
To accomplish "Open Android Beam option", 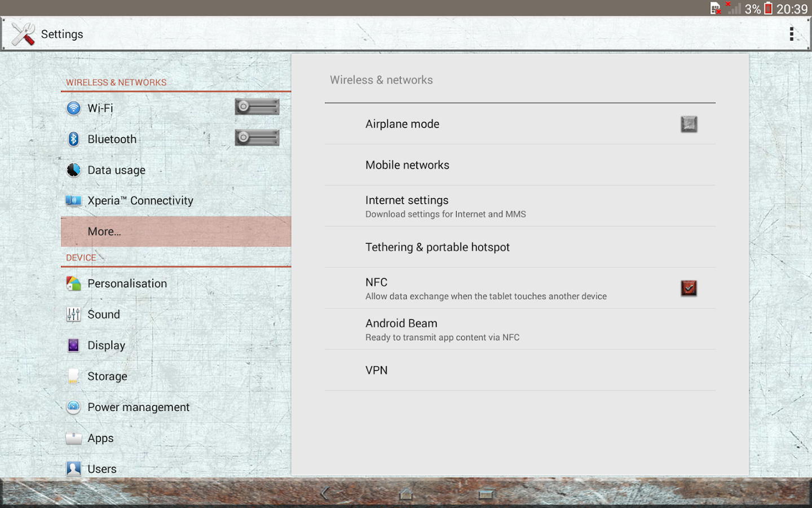I will coord(520,329).
